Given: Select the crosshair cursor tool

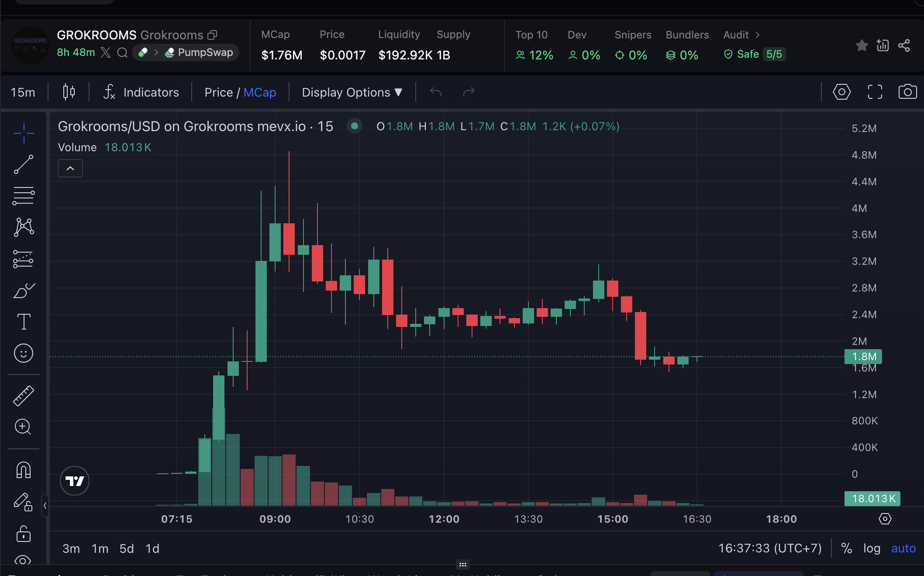Looking at the screenshot, I should (x=24, y=133).
